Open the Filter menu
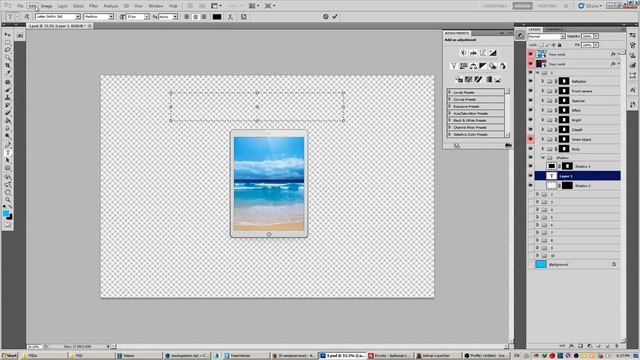Viewport: 640px width, 360px height. [x=93, y=6]
